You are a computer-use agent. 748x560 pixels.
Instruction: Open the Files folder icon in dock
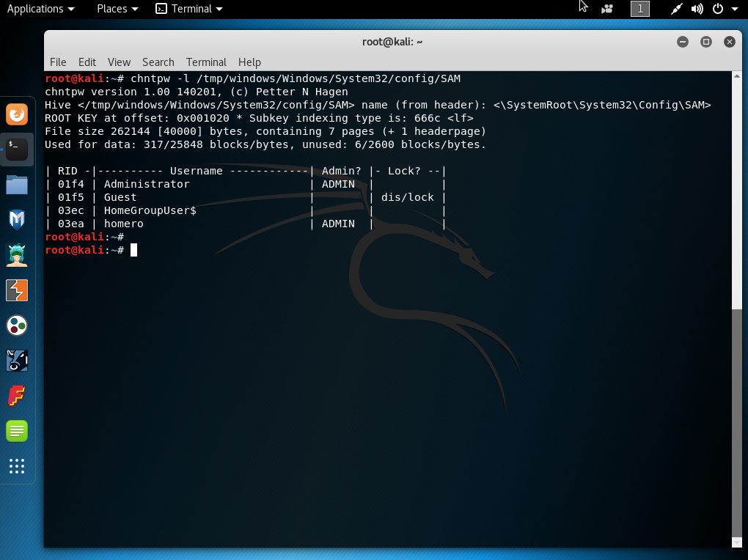pos(17,185)
